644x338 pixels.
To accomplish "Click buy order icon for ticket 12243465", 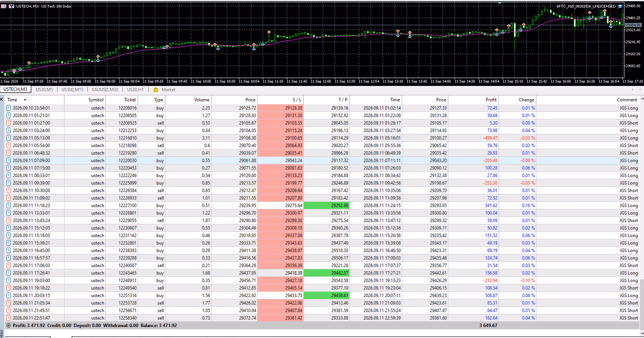I will (8, 273).
